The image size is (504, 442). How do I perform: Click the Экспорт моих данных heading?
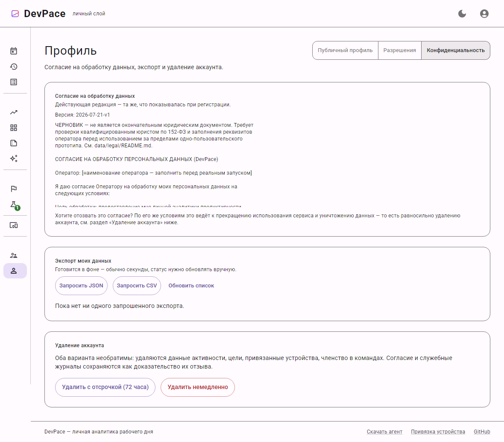[83, 261]
